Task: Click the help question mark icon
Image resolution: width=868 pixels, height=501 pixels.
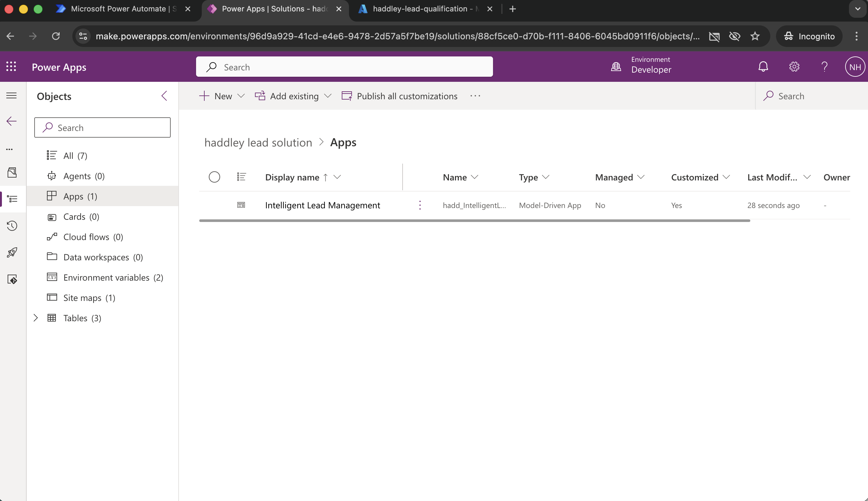Action: 824,66
